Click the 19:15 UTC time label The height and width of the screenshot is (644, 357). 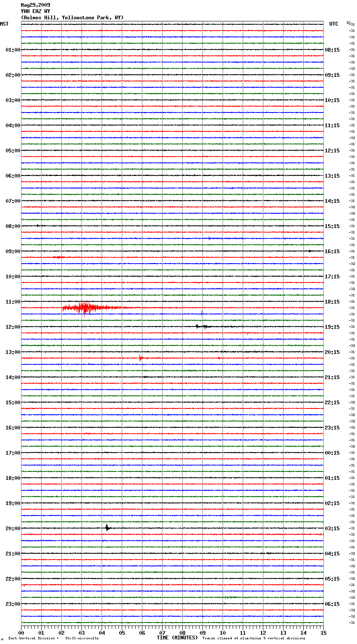tap(332, 327)
